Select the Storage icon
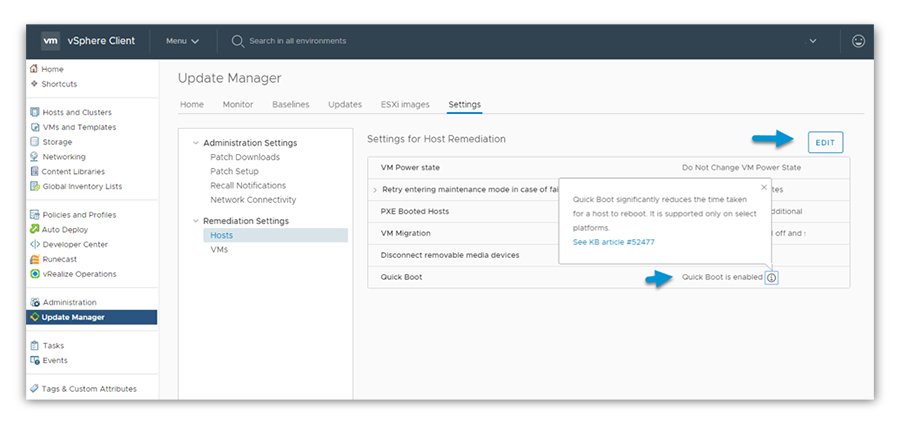Viewport: 900px width, 424px height. click(x=34, y=142)
